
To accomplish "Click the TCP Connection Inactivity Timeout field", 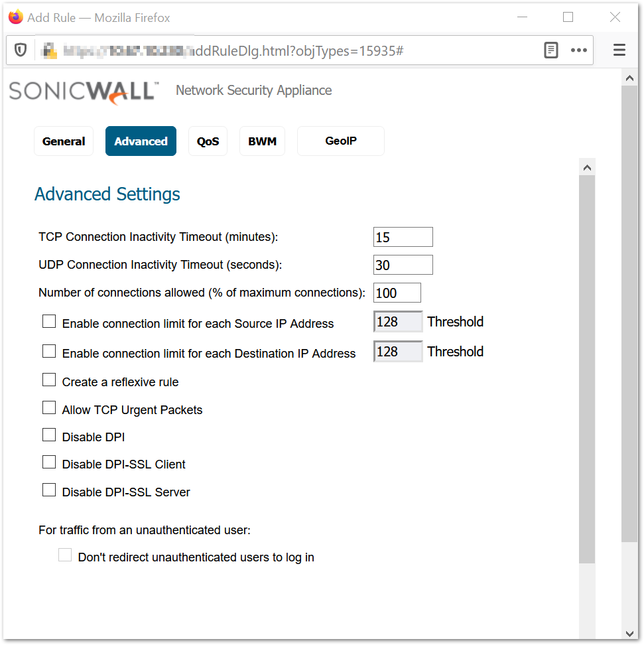I will pos(403,237).
